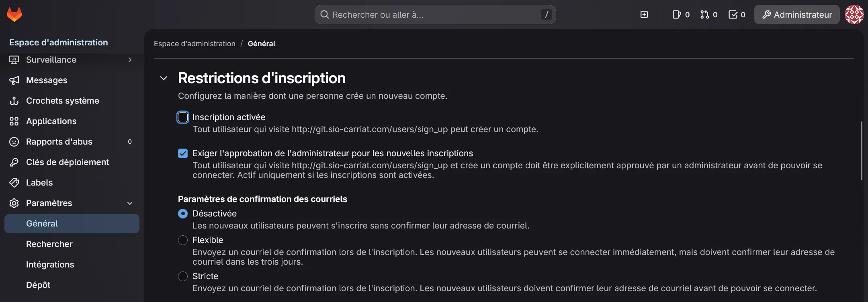Expand the Surveillance section
This screenshot has height=302, width=868.
(129, 60)
